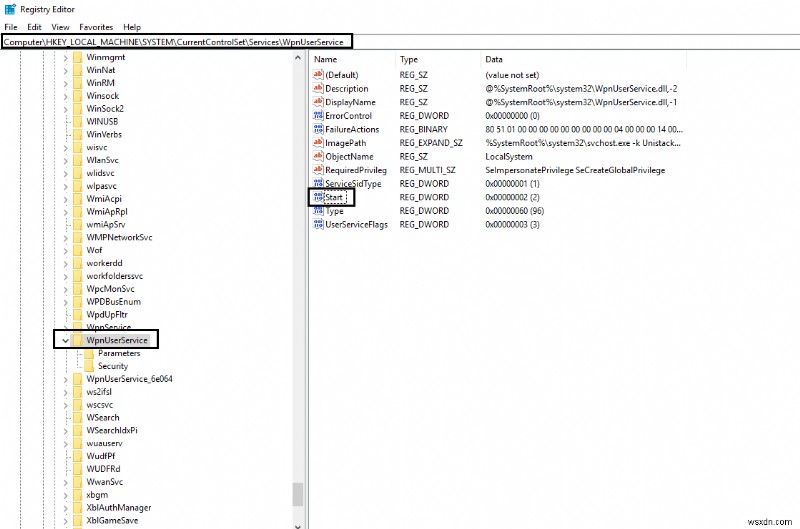Select the Type DWORD icon
Screen dimensions: 800x529
click(x=318, y=211)
